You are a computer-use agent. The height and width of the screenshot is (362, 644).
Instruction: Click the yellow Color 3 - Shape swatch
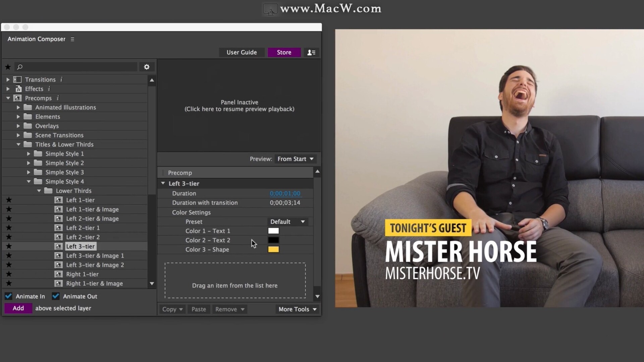[273, 250]
